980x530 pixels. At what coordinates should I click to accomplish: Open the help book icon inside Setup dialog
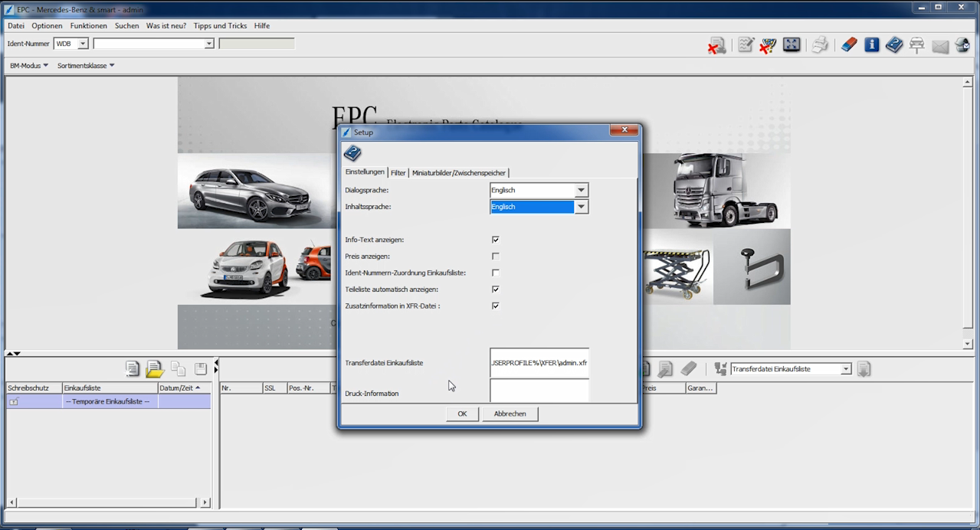[x=352, y=153]
